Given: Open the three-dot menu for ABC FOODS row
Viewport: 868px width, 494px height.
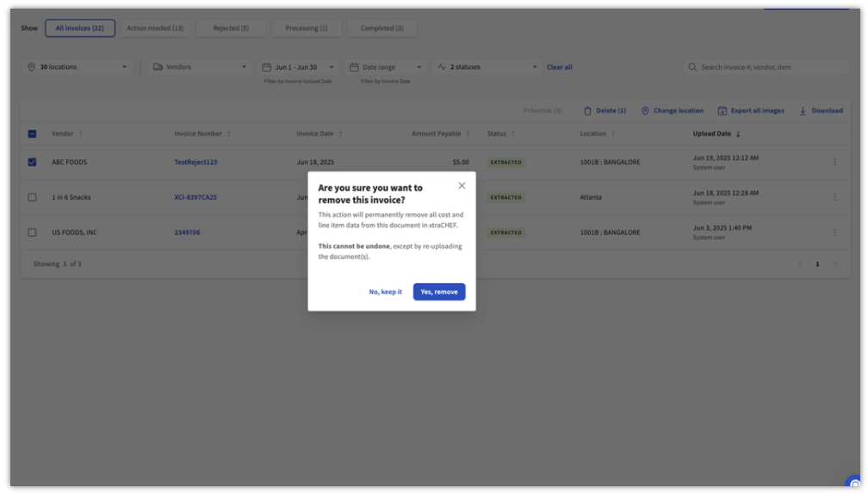Looking at the screenshot, I should coord(834,162).
